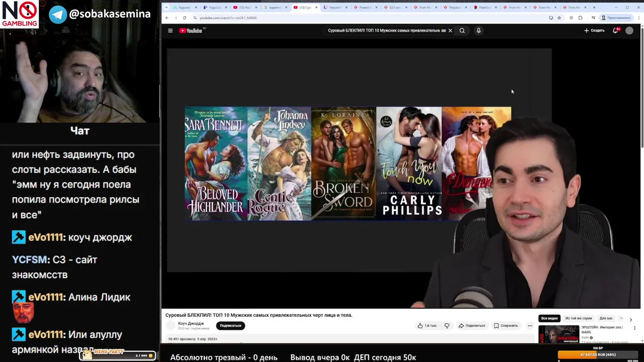This screenshot has width=644, height=362.
Task: Click the Сохранить save button
Action: tap(506, 326)
